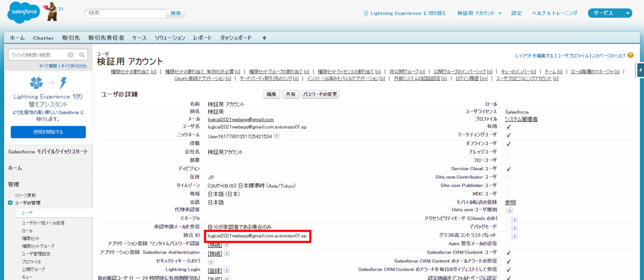Click info icon beside one-time password connect link
This screenshot has width=644, height=280.
tap(226, 244)
